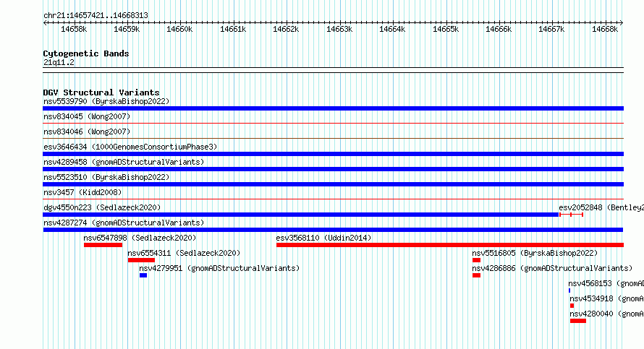
Task: Open the nsv5523510 (ByrskaBishop2022) label
Action: [106, 177]
